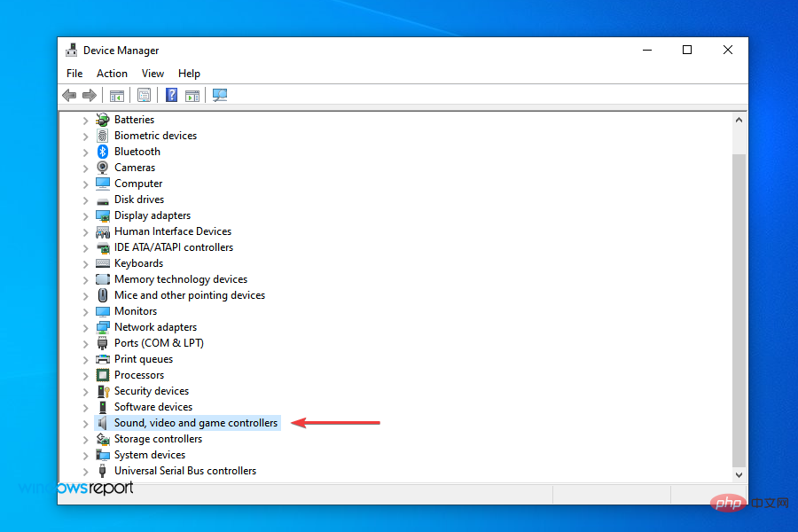Open the File menu
This screenshot has width=798, height=532.
pos(74,73)
